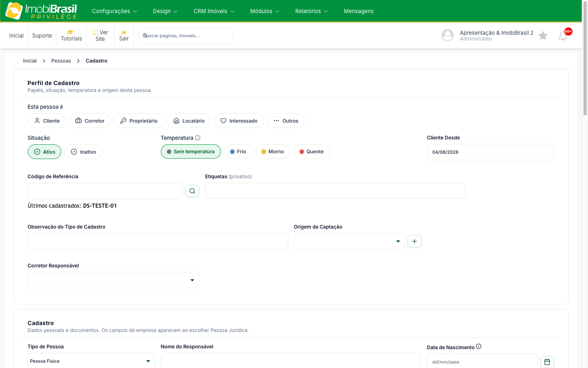Image resolution: width=588 pixels, height=368 pixels.
Task: Open the Mensagens menu item
Action: pyautogui.click(x=359, y=11)
